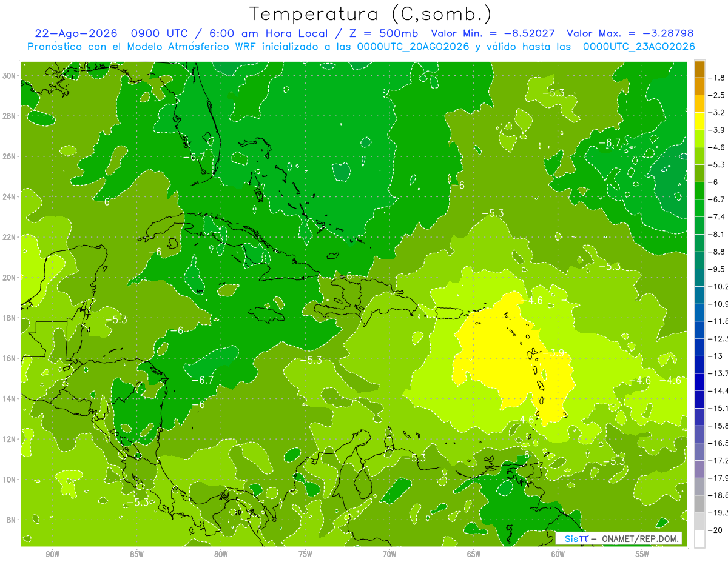Click the -20 value in color scale
Viewport: 728px width, 562px height.
click(716, 530)
